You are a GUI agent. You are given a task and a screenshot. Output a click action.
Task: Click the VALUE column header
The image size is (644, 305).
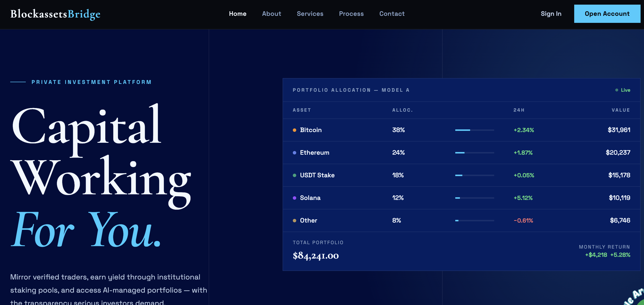tap(621, 110)
